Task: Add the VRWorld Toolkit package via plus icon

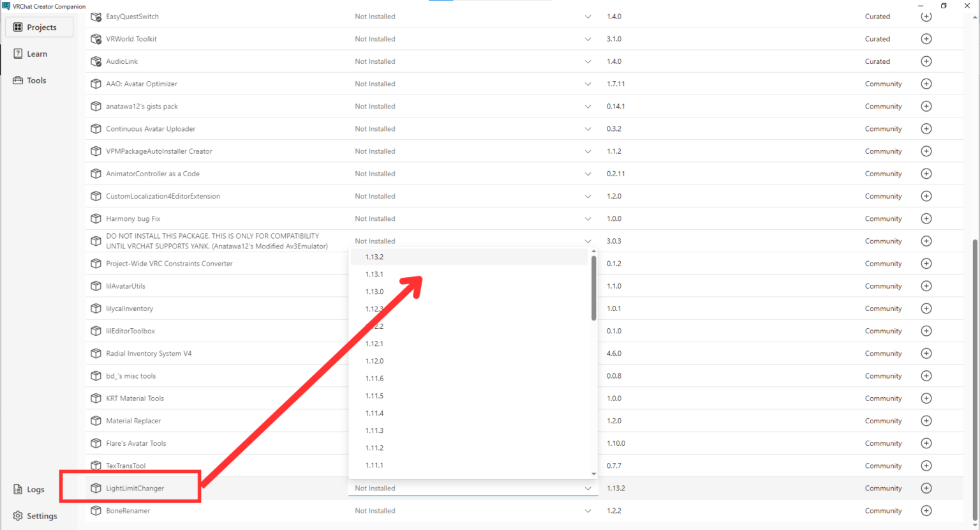Action: click(926, 39)
